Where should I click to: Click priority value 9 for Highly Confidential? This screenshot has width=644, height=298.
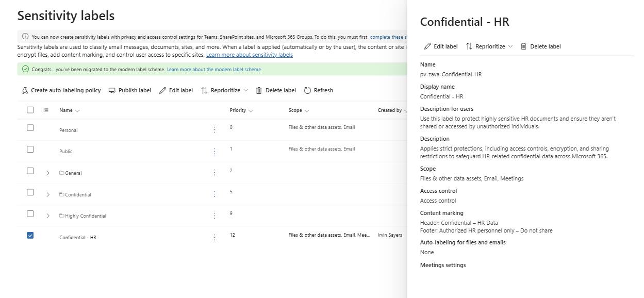(231, 213)
